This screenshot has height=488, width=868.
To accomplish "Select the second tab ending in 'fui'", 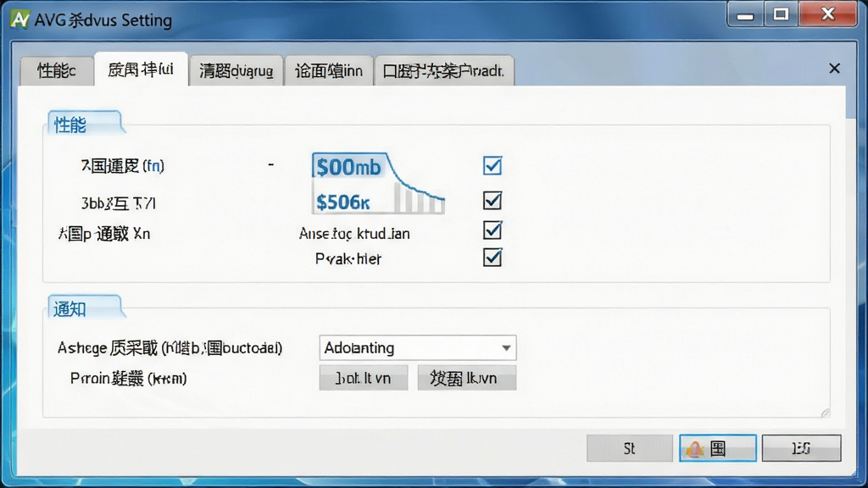I will click(x=142, y=69).
